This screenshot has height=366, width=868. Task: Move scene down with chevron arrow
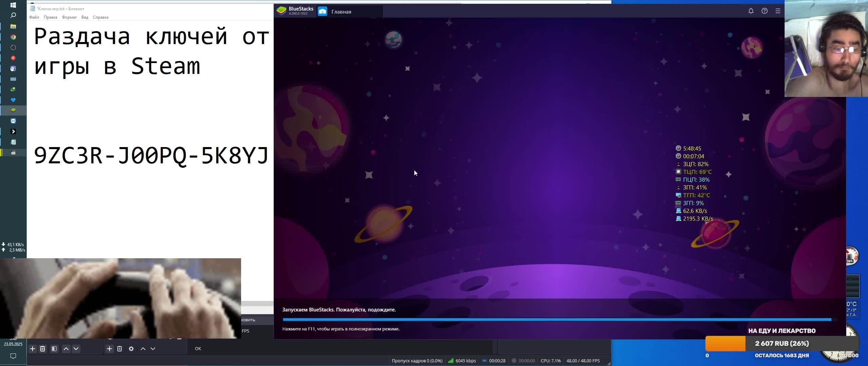click(76, 348)
